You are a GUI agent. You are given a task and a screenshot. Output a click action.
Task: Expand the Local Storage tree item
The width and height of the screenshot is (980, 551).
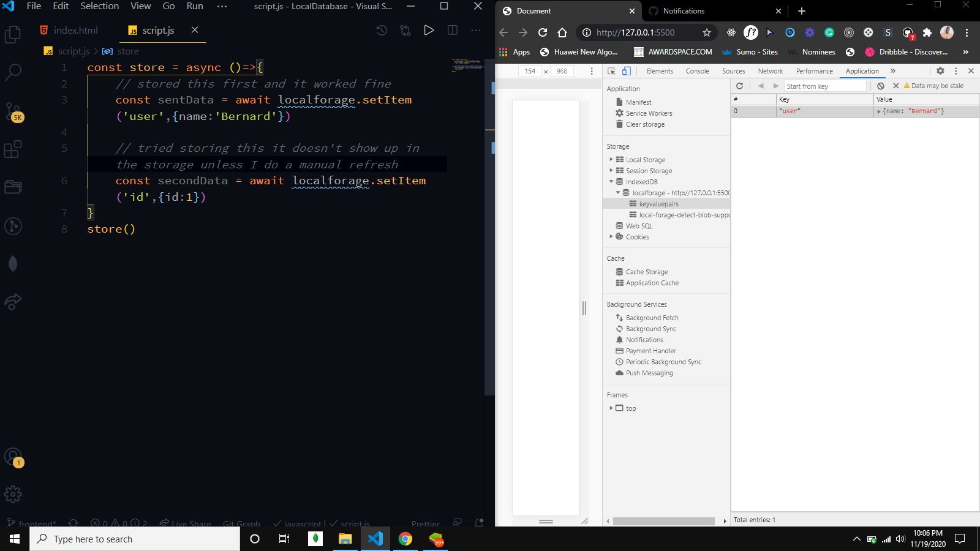coord(611,159)
